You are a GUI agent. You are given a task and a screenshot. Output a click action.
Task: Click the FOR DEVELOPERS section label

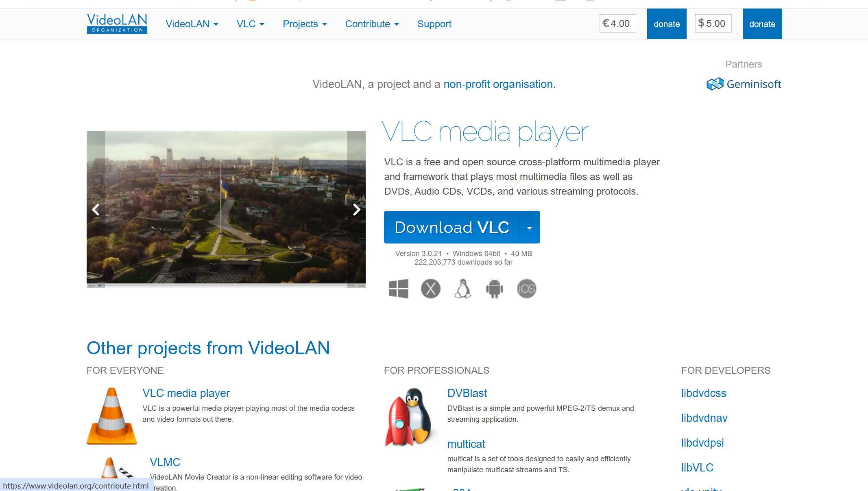pos(726,370)
